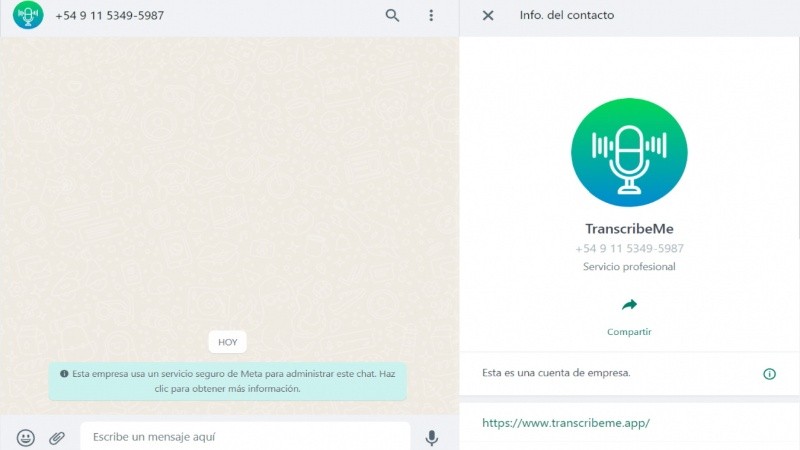Open the three-dot chat options menu
Screen dimensions: 800x450
(431, 15)
